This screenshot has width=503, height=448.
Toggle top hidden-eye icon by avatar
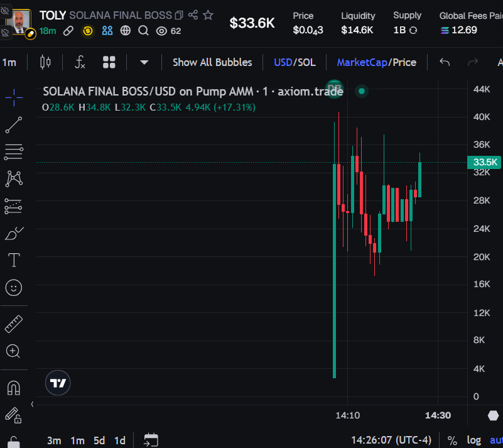pyautogui.click(x=5, y=11)
